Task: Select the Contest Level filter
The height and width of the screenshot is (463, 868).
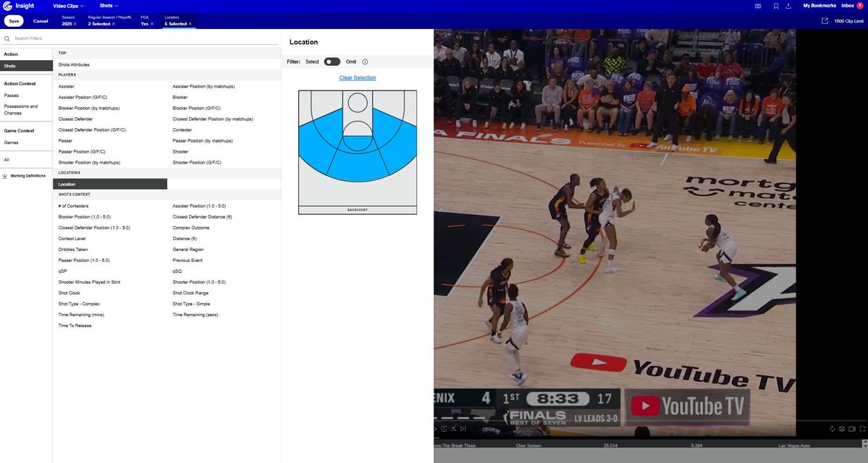Action: pos(72,239)
